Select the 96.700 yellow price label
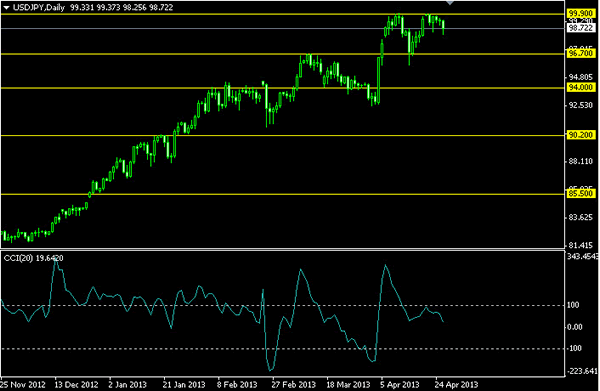Image resolution: width=600 pixels, height=391 pixels. click(x=580, y=54)
